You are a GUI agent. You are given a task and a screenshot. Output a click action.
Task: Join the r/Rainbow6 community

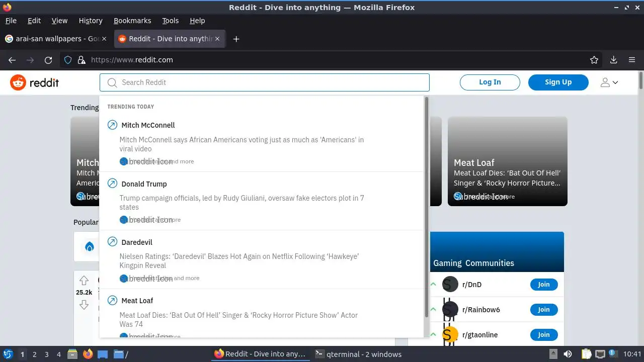(x=544, y=310)
